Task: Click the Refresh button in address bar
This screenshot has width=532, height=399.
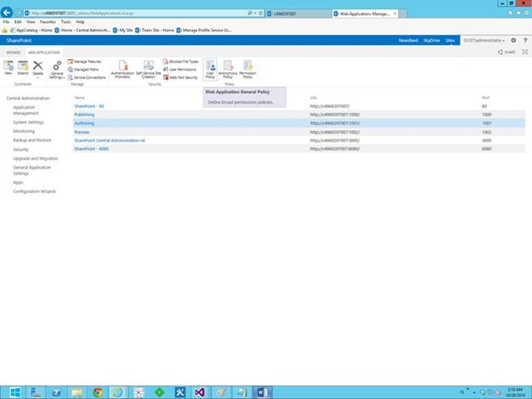Action: pos(260,13)
